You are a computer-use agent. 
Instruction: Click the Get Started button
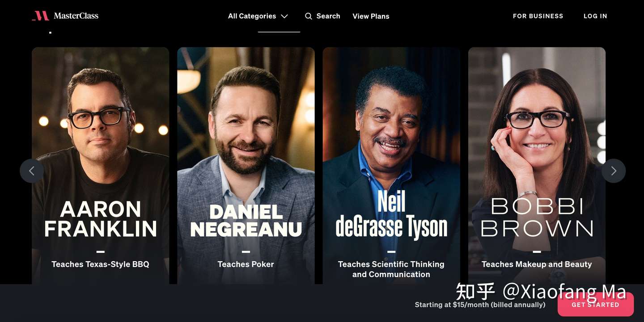(595, 305)
